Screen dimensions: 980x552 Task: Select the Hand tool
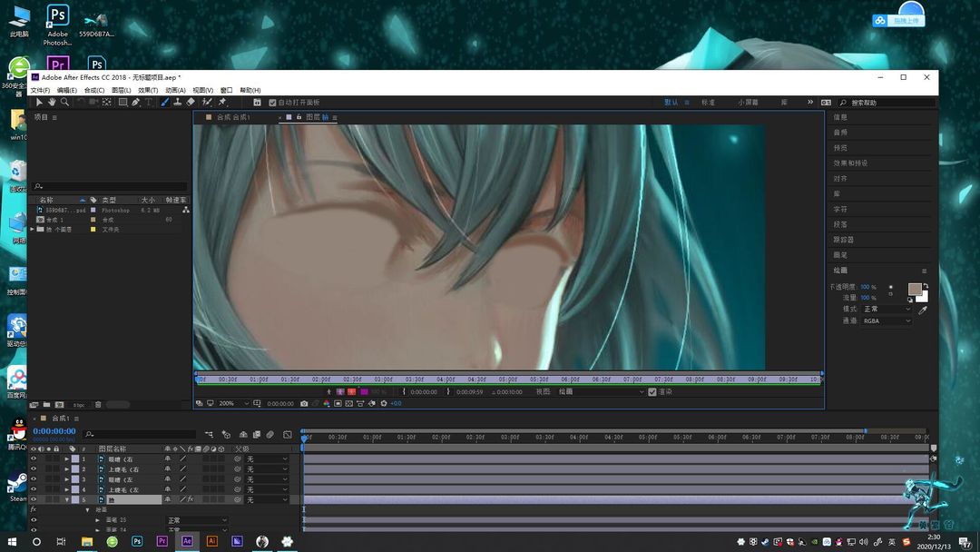point(52,102)
